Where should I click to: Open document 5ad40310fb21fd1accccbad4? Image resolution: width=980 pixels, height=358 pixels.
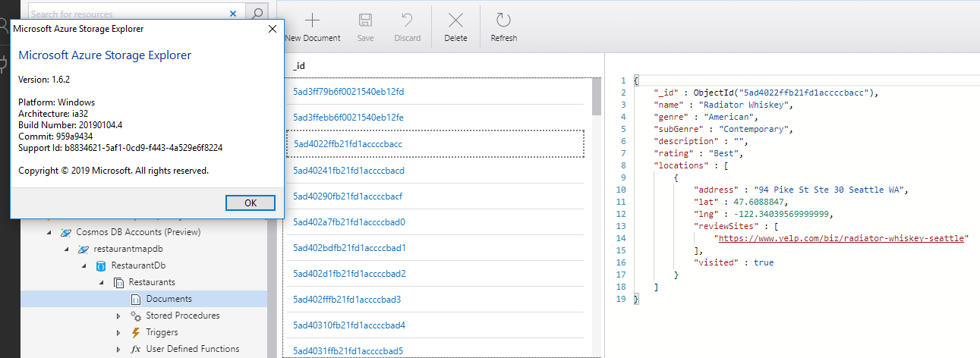coord(349,325)
